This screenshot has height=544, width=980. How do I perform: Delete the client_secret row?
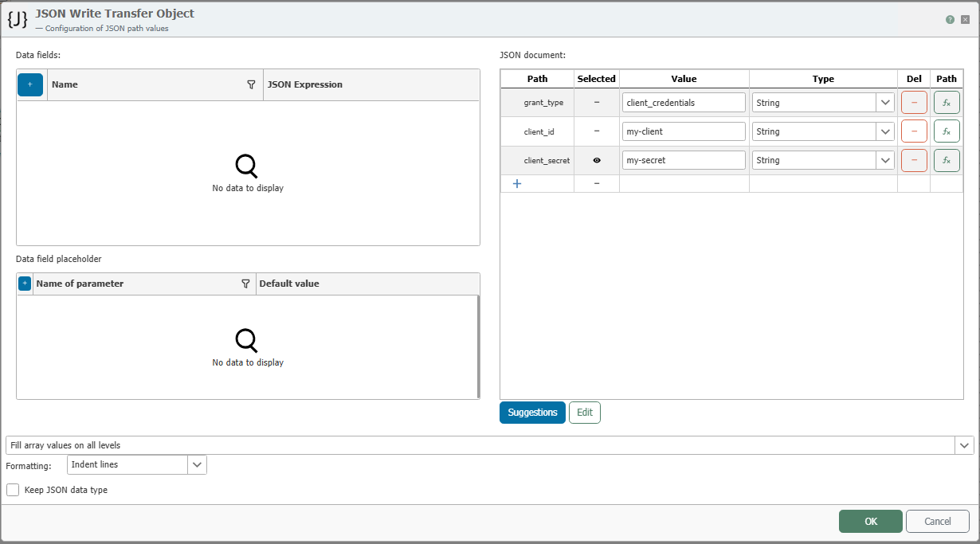tap(914, 160)
